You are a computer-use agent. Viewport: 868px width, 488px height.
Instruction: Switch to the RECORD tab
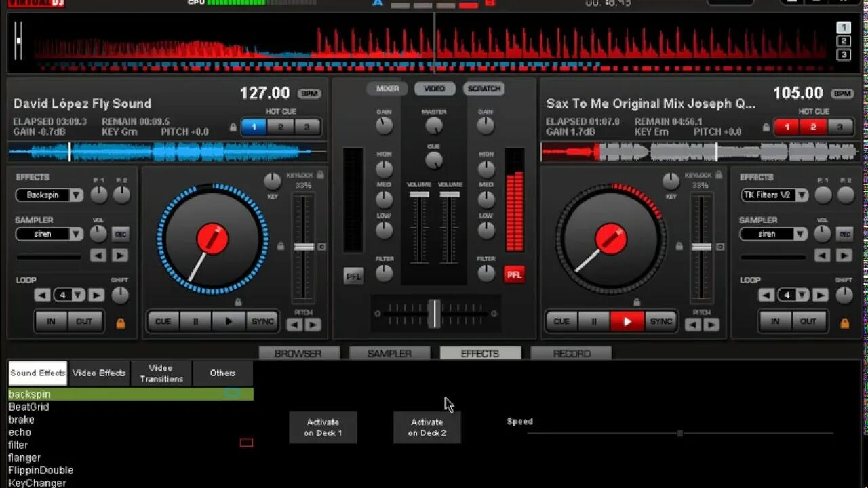pyautogui.click(x=571, y=353)
